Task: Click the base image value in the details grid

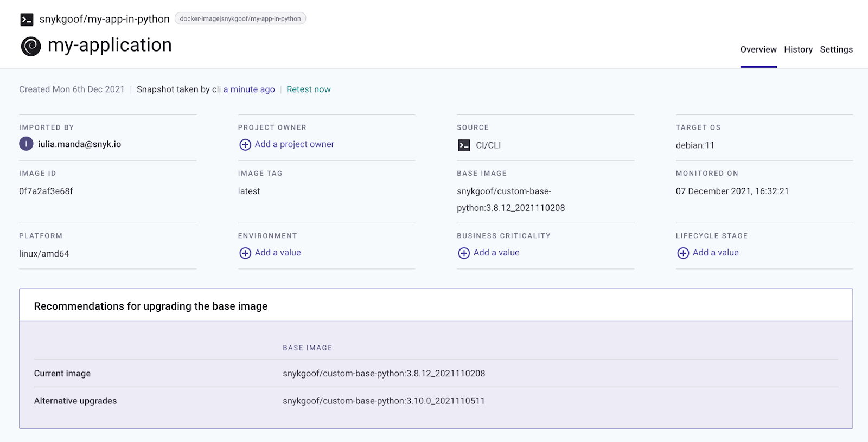Action: tap(511, 200)
